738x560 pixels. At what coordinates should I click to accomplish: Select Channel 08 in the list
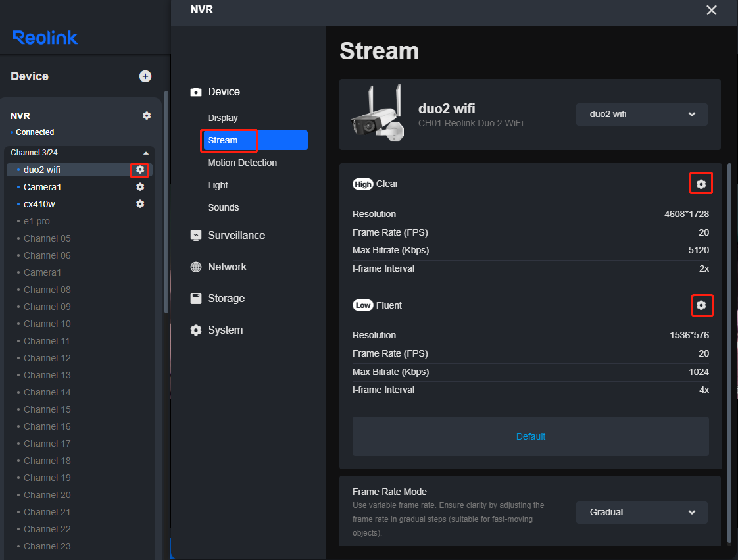click(x=47, y=290)
